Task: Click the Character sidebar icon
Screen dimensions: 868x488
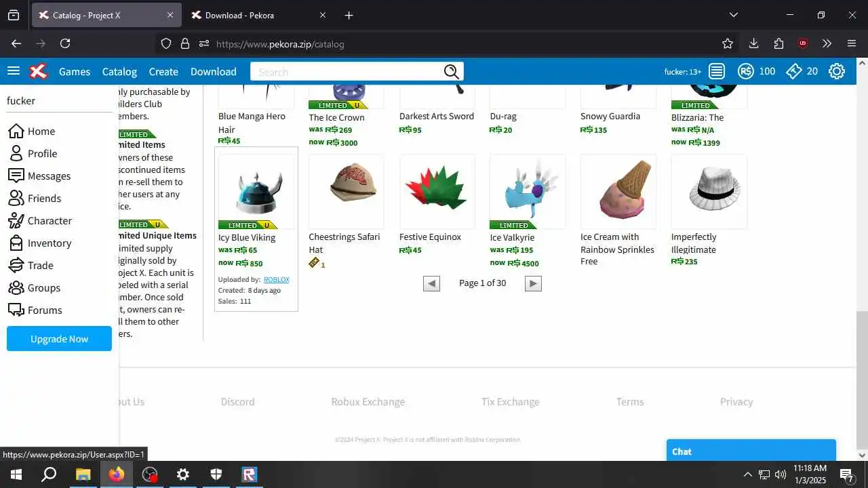Action: click(16, 220)
